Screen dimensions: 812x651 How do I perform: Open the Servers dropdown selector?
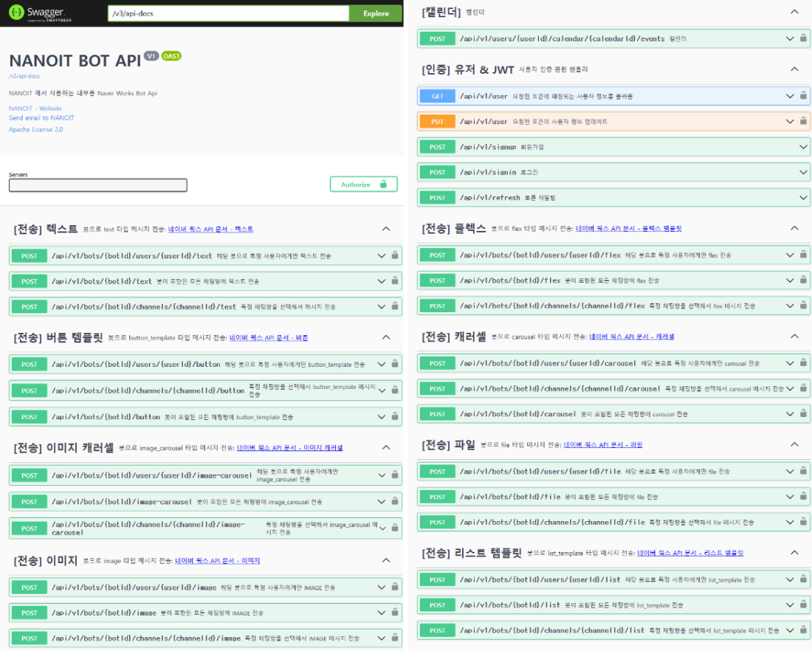click(97, 185)
